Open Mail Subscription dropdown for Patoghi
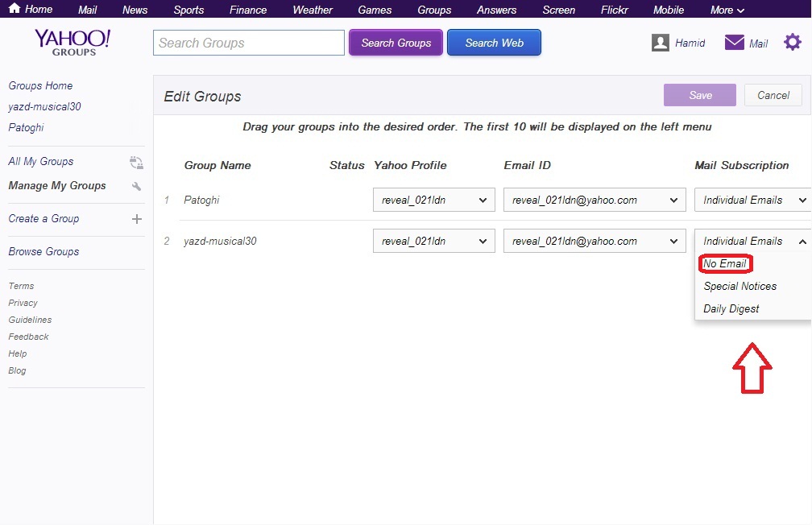Image resolution: width=812 pixels, height=525 pixels. (753, 200)
